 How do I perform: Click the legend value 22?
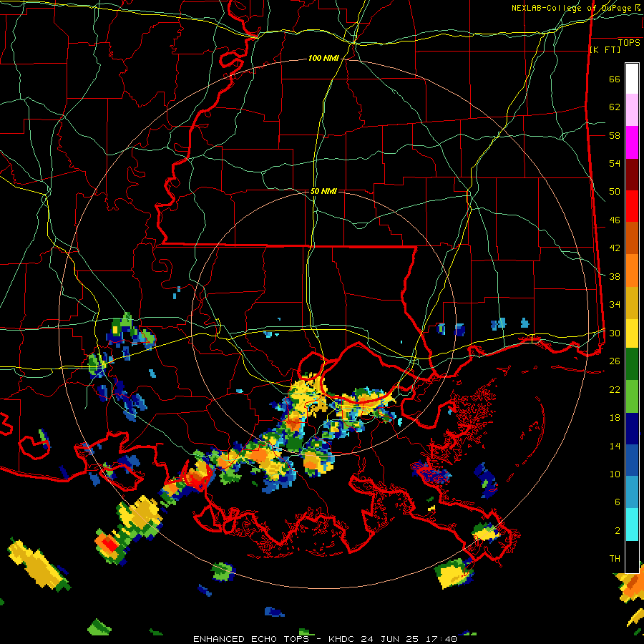[615, 389]
